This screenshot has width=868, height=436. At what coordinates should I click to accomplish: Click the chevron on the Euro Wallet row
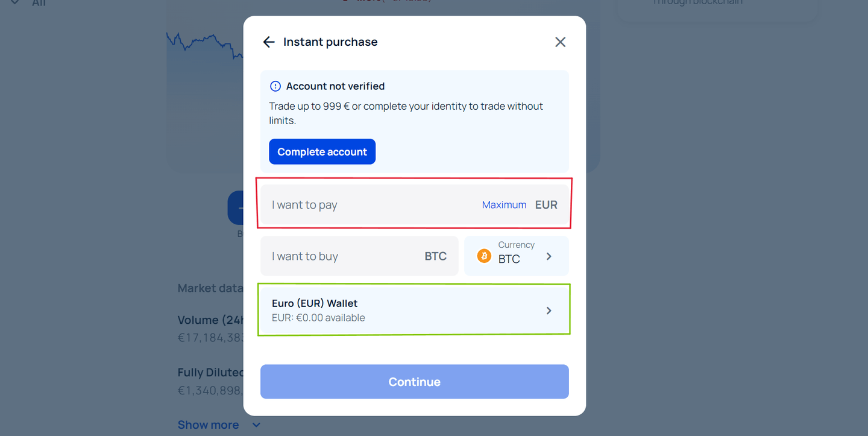pyautogui.click(x=549, y=311)
